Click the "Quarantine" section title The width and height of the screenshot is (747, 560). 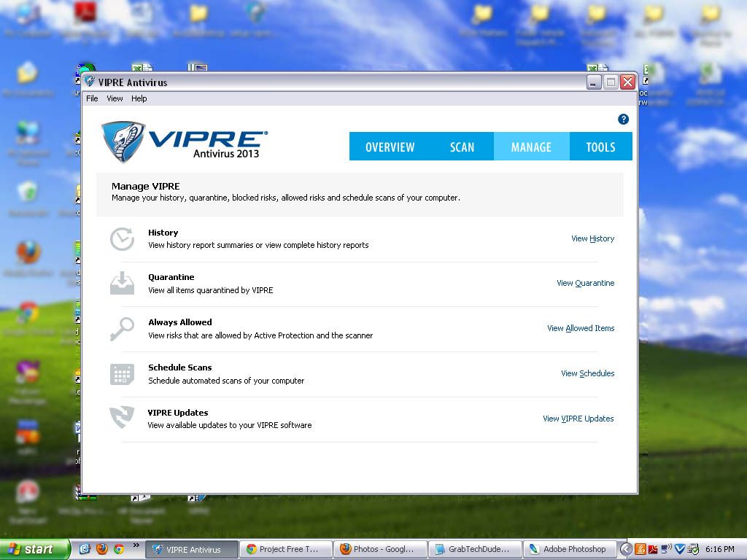coord(171,277)
